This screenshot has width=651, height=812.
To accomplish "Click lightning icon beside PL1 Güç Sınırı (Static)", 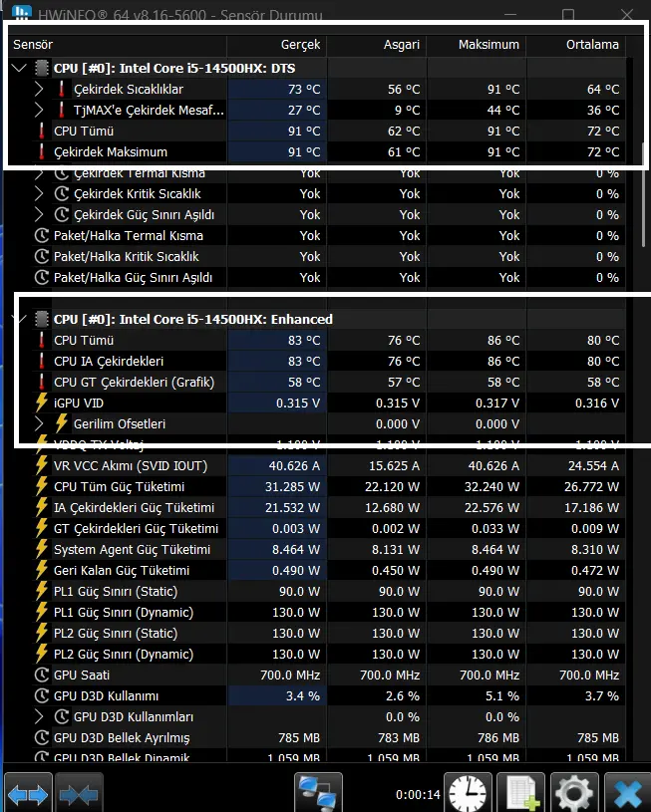I will point(42,591).
